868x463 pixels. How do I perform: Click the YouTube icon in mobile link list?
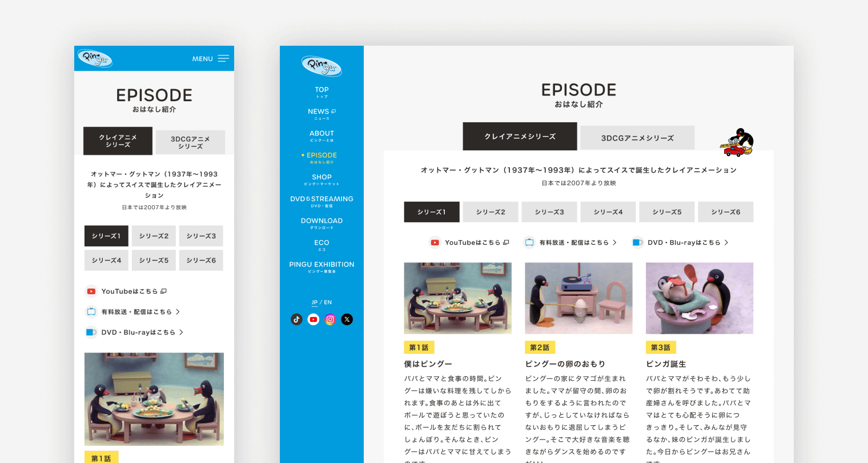[91, 292]
